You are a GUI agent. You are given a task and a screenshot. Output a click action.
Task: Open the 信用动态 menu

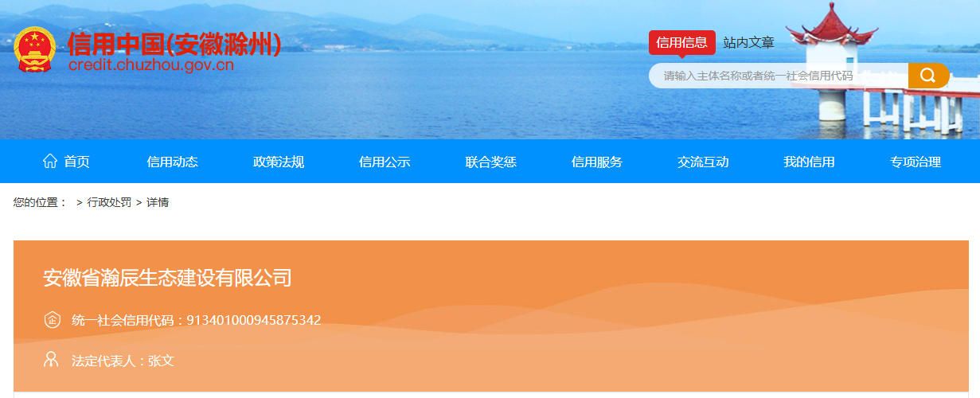[173, 162]
